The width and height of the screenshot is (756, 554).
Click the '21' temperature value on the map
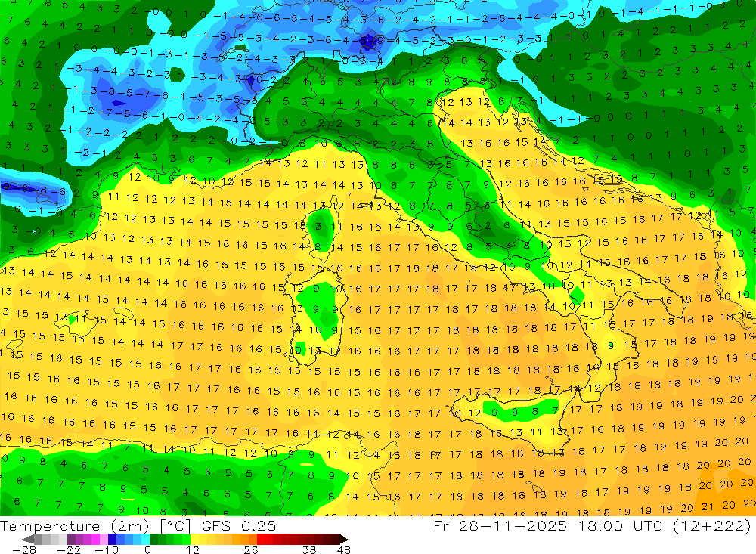coord(708,506)
